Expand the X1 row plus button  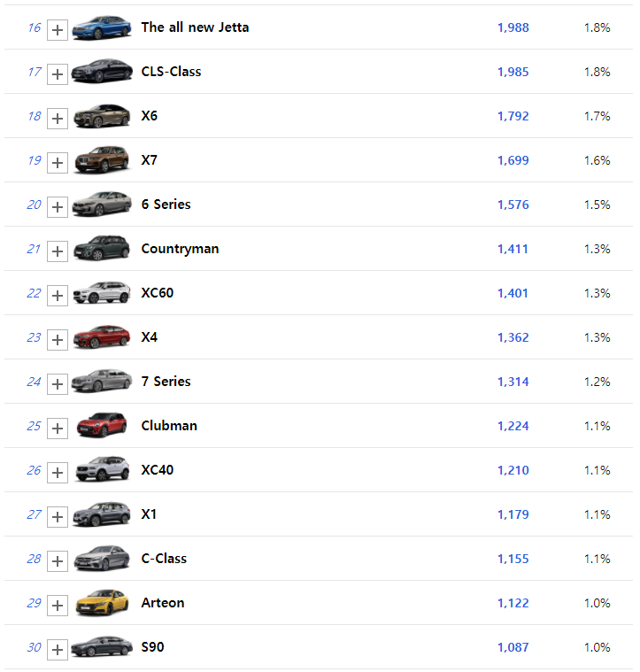click(58, 517)
